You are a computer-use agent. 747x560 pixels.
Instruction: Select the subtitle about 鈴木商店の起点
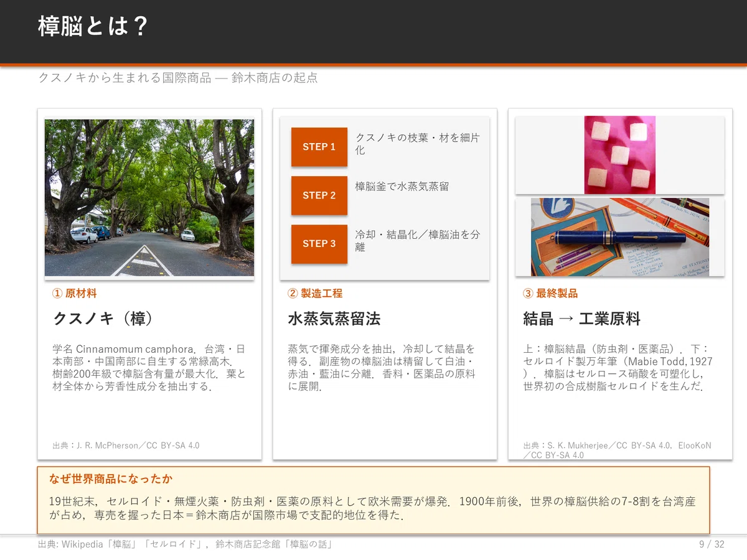click(178, 78)
